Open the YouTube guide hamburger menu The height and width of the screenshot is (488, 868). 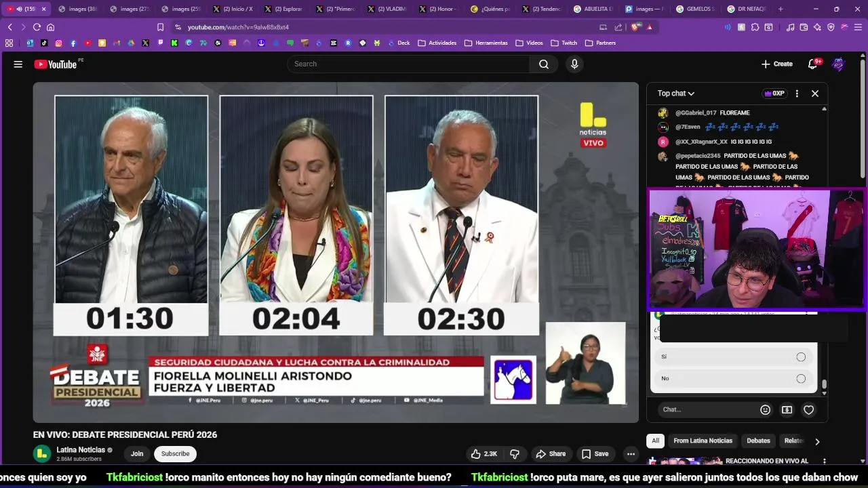tap(18, 64)
